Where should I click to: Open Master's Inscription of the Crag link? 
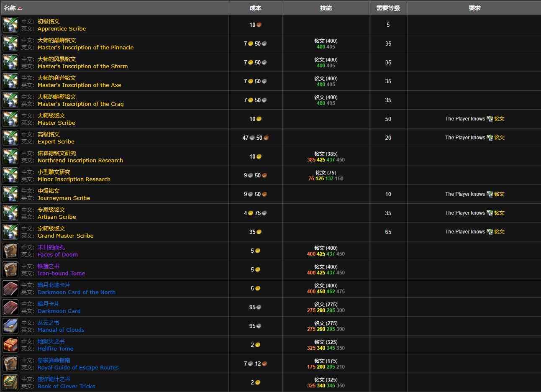pyautogui.click(x=80, y=104)
